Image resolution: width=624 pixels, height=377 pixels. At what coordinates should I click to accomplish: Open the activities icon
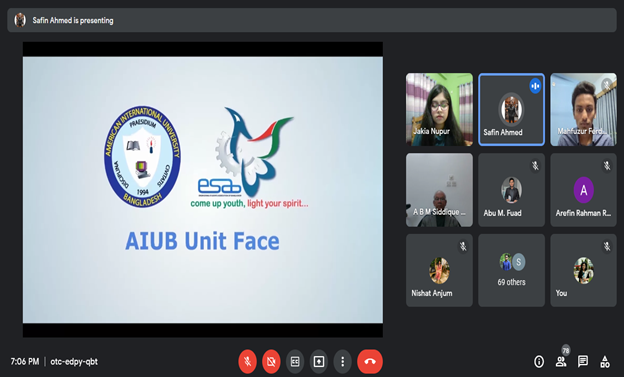[x=604, y=361]
